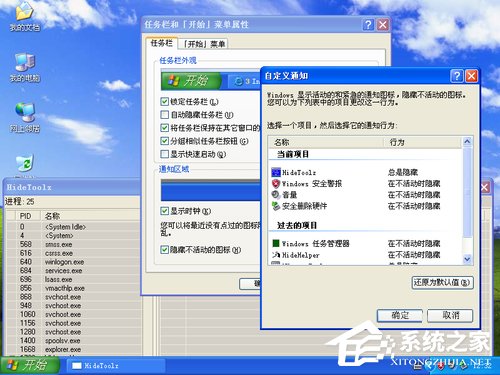
Task: Click help button in 自定义通知 dialog
Action: pyautogui.click(x=457, y=76)
